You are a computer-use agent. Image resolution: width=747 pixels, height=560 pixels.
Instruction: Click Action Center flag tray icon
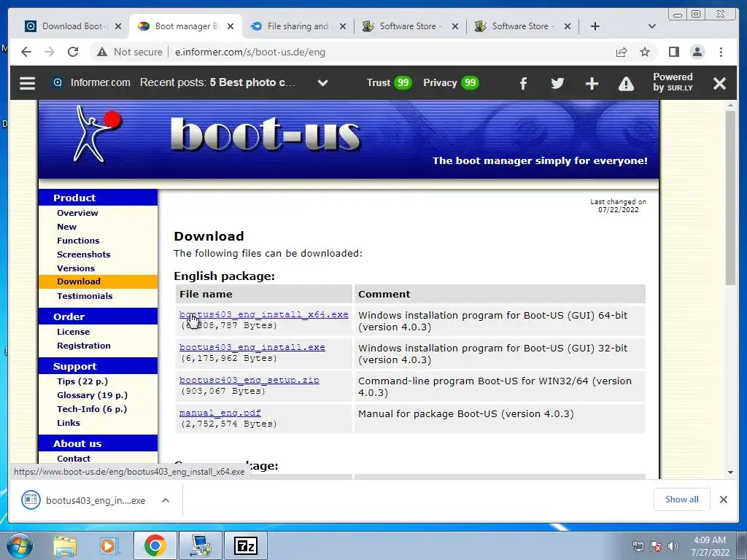(656, 546)
